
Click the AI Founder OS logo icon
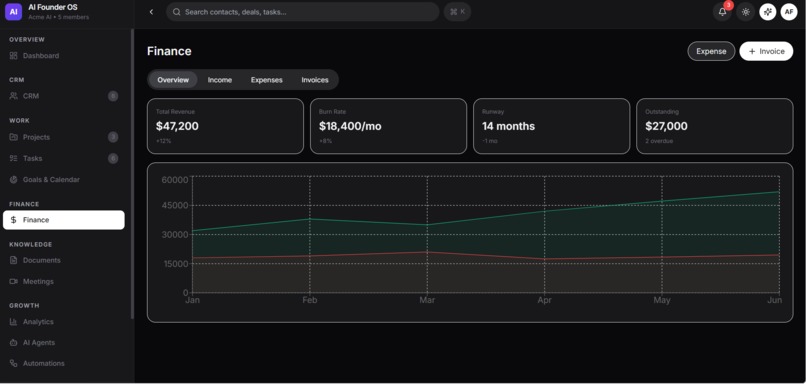coord(13,12)
